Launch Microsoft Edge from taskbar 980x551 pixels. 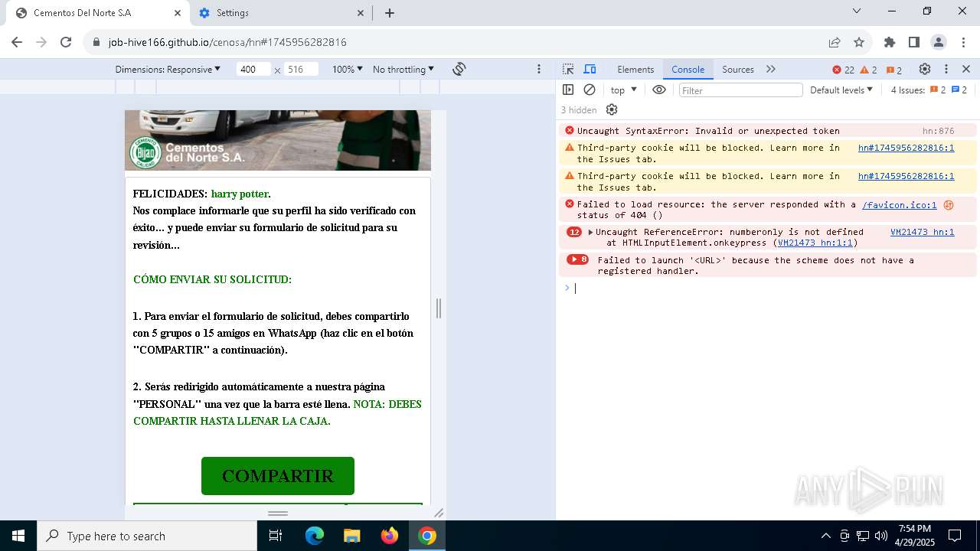pyautogui.click(x=315, y=536)
